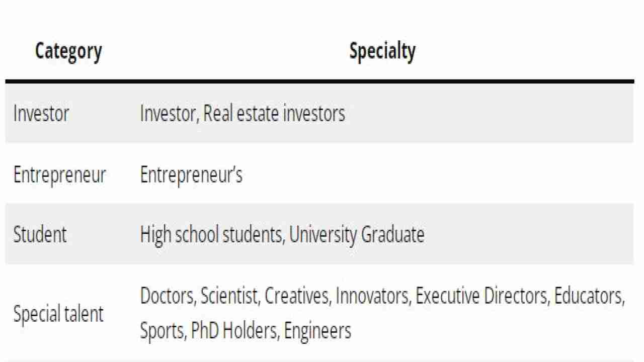Click the Category column header
644x362 pixels.
pos(68,51)
